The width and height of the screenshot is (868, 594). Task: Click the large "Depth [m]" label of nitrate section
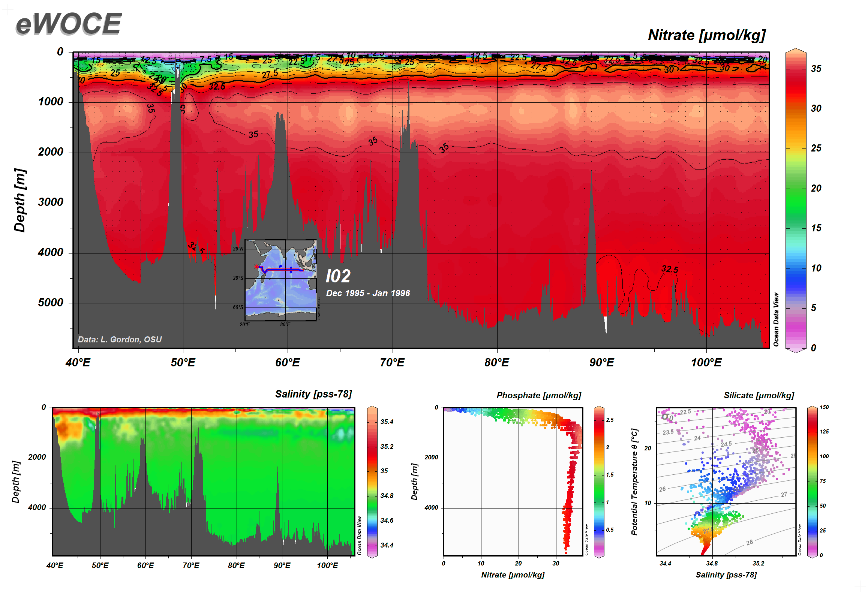(20, 200)
